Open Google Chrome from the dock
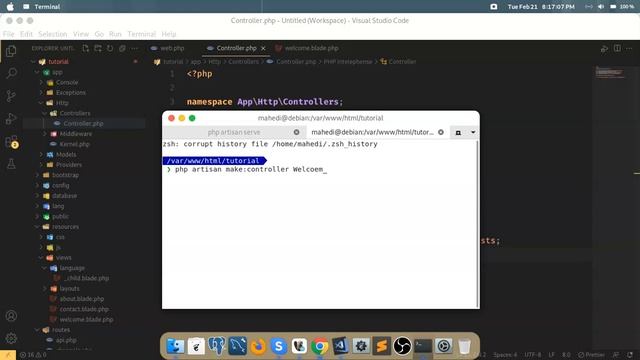 320,346
